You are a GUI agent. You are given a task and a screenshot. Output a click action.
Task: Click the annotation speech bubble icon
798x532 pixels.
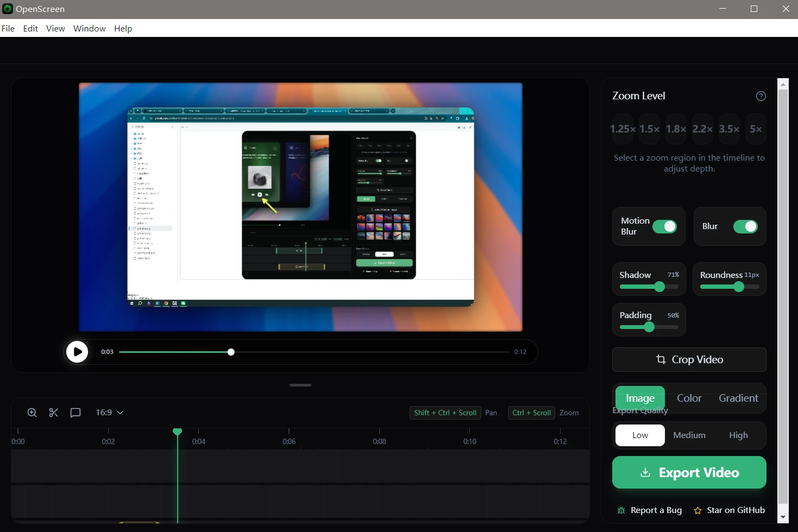(76, 413)
